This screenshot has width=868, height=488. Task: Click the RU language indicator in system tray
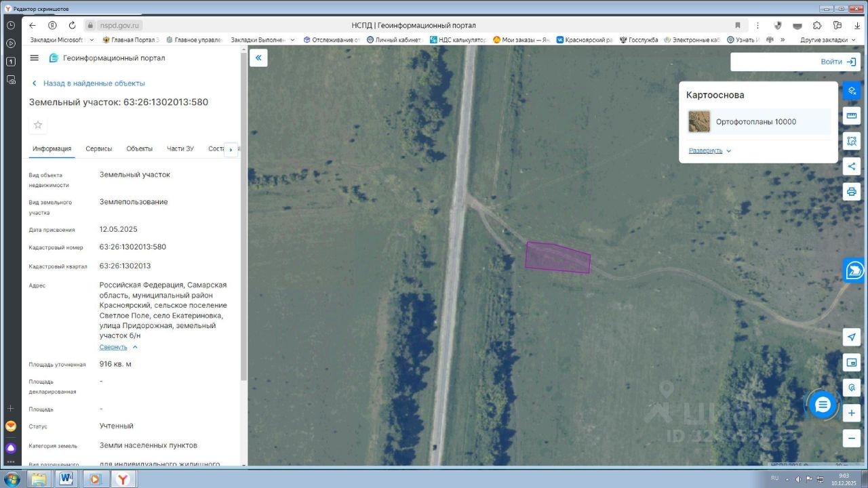[x=774, y=478]
